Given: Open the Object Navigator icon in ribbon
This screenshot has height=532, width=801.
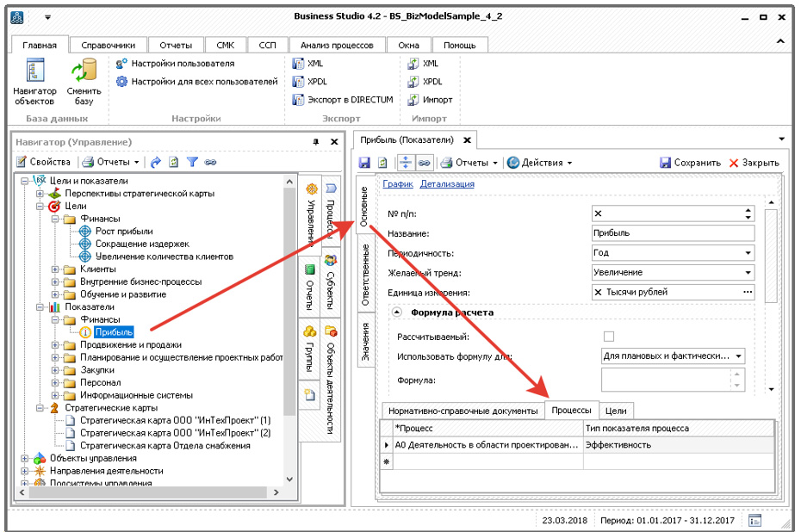Looking at the screenshot, I should pos(34,72).
